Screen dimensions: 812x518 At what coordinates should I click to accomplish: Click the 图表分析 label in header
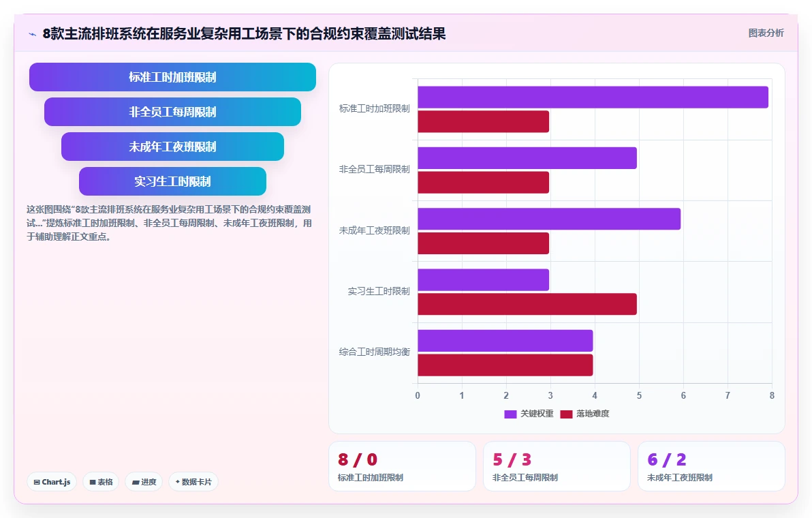(x=766, y=33)
